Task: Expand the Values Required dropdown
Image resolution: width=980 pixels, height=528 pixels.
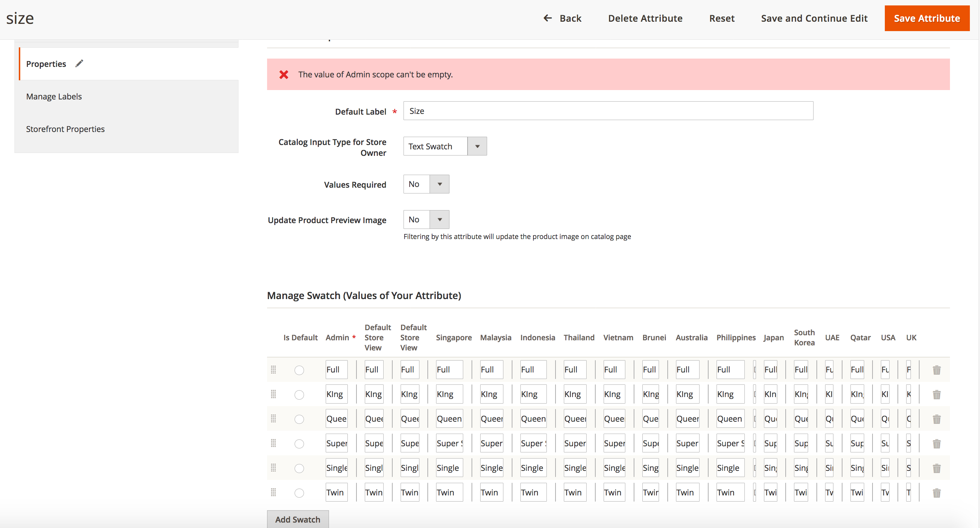Action: pos(426,184)
